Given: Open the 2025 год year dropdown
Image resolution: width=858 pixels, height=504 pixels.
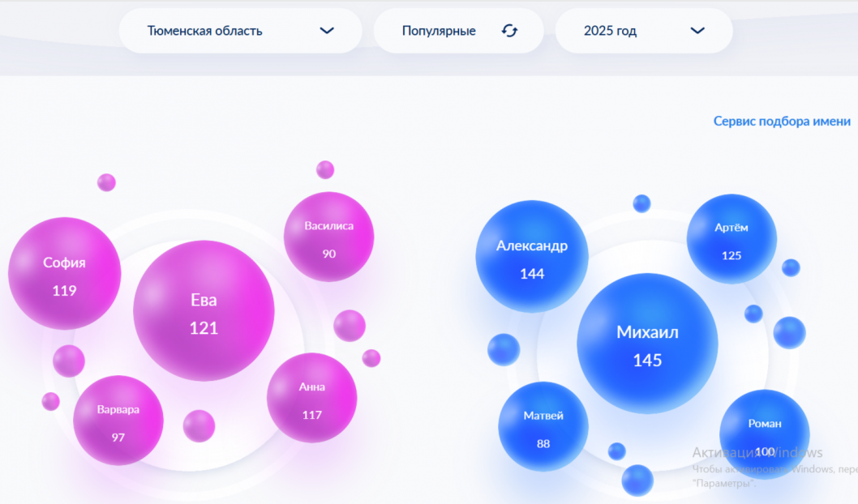Looking at the screenshot, I should tap(643, 31).
